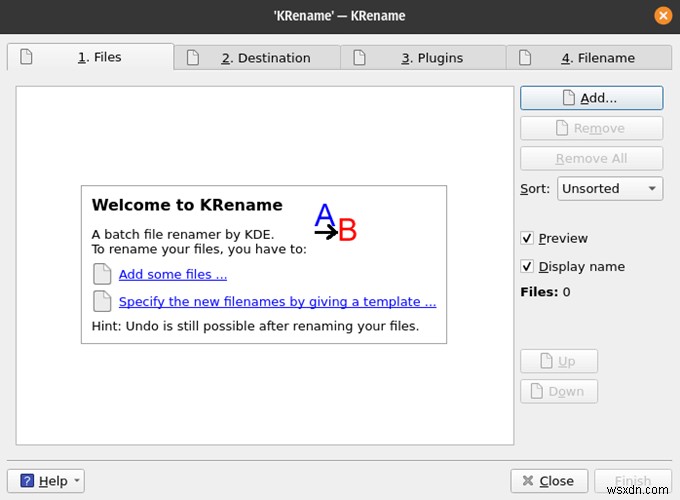The image size is (680, 500).
Task: Click the Finish button
Action: point(633,481)
